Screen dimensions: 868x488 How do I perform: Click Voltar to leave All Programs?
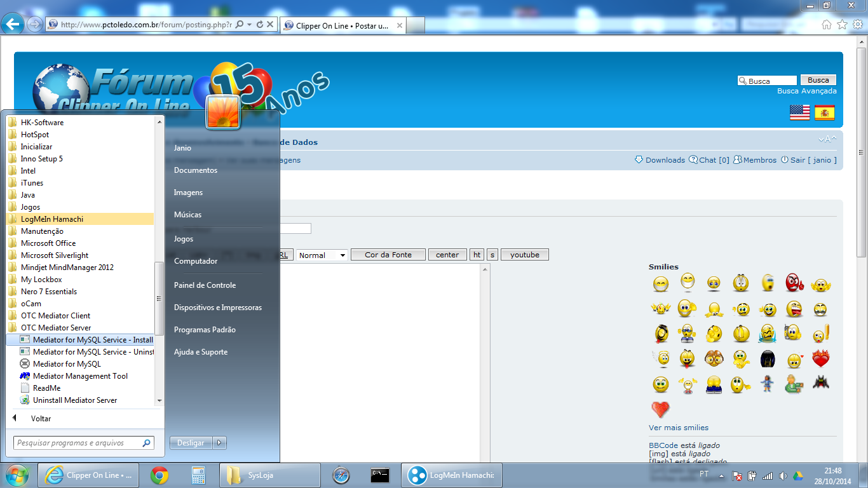click(x=41, y=419)
